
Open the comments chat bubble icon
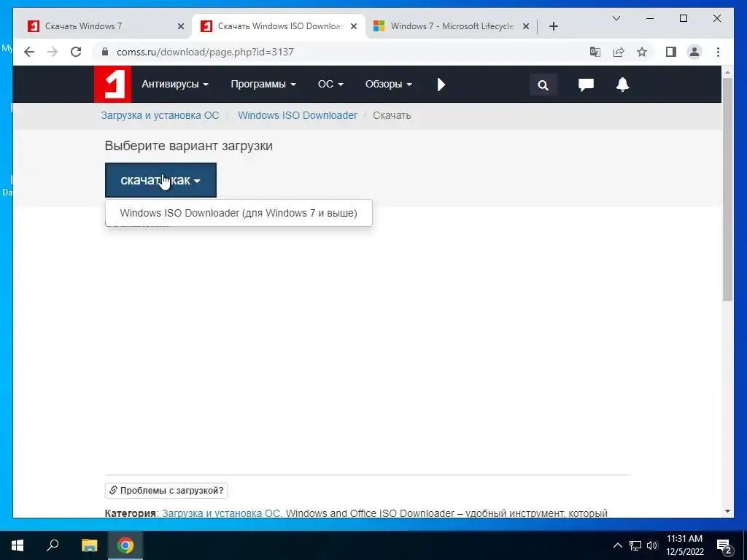click(x=586, y=85)
